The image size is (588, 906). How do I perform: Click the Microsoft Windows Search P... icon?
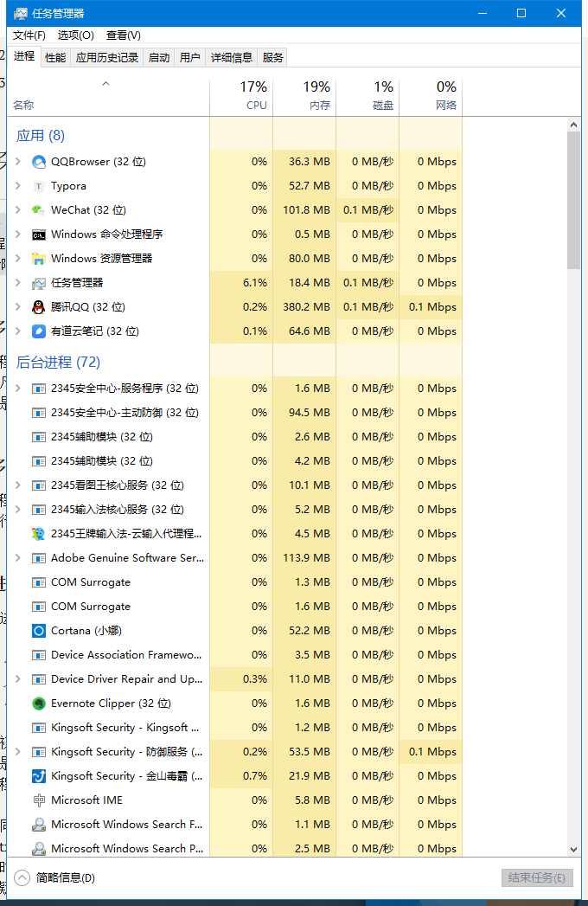(x=39, y=849)
